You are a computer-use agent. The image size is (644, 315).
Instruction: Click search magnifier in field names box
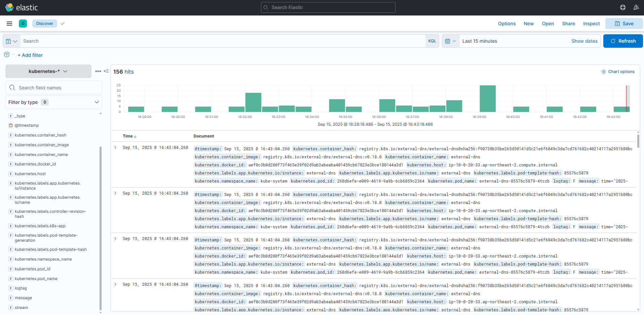click(x=12, y=87)
